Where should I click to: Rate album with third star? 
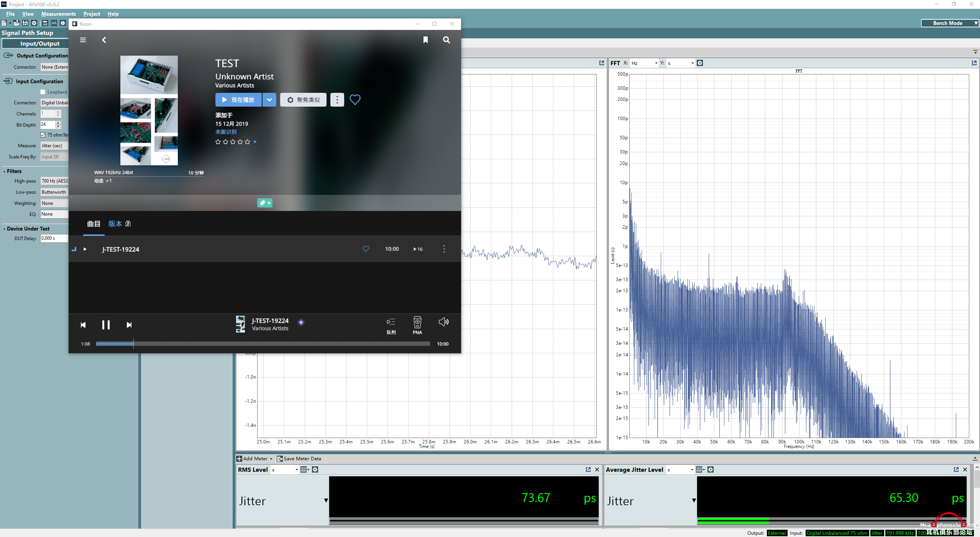pyautogui.click(x=233, y=142)
